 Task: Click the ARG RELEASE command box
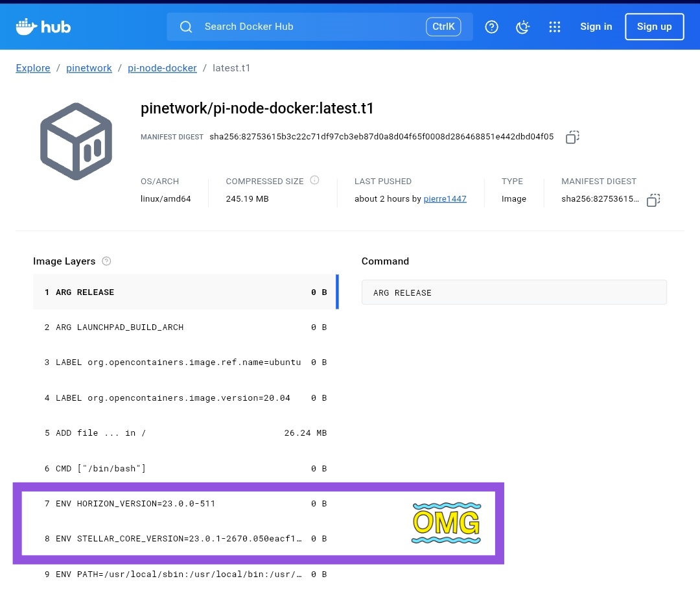click(x=514, y=292)
